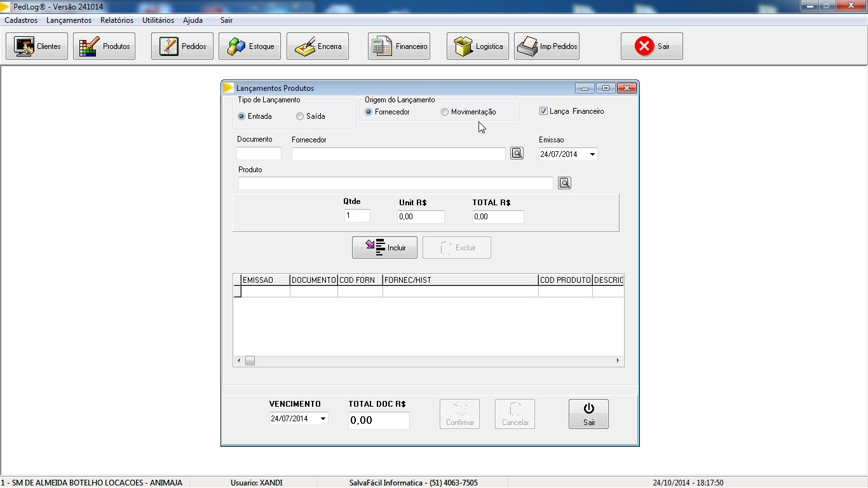868x488 pixels.
Task: Click the grid's horizontal scrollbar right arrow
Action: click(x=618, y=361)
